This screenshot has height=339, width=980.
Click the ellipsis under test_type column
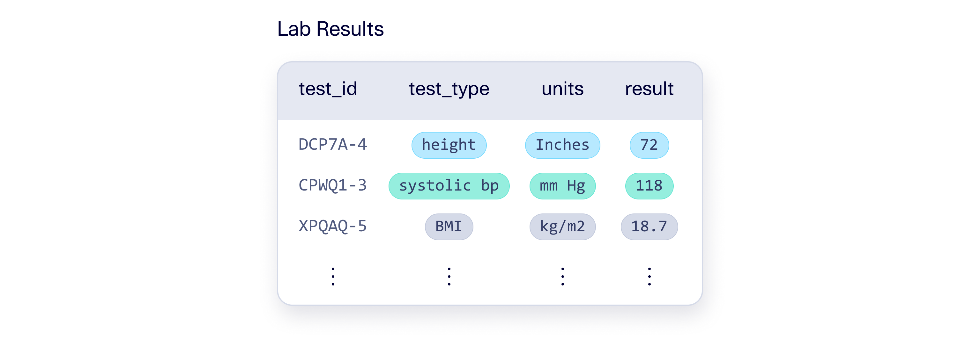click(449, 276)
